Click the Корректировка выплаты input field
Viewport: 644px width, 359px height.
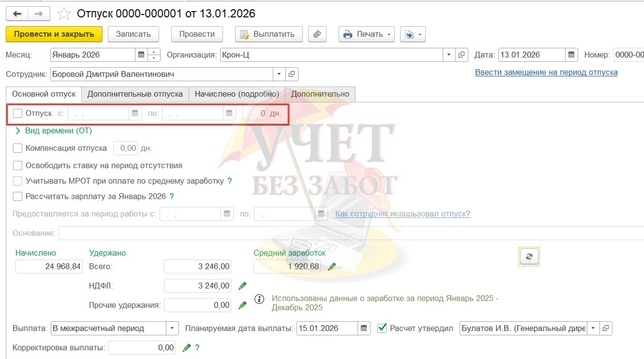coord(143,347)
